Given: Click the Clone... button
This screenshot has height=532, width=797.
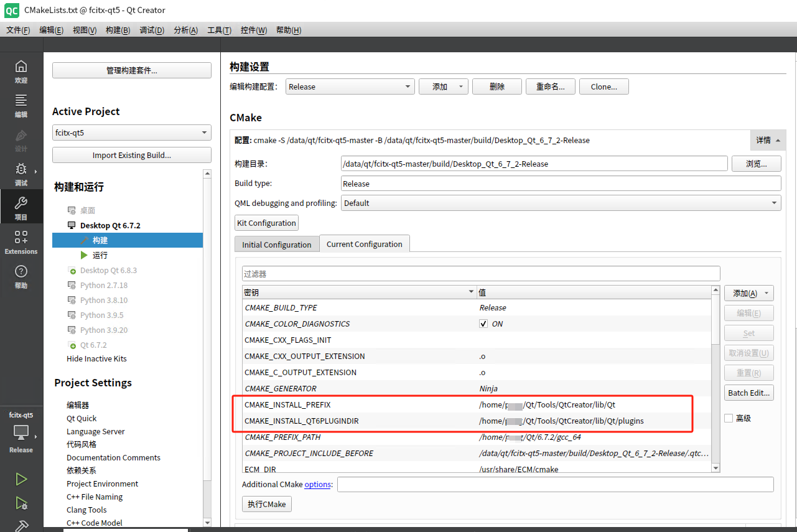Looking at the screenshot, I should [x=604, y=86].
